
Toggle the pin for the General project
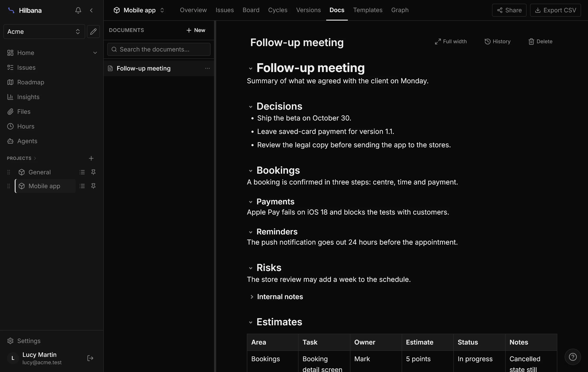click(x=93, y=172)
